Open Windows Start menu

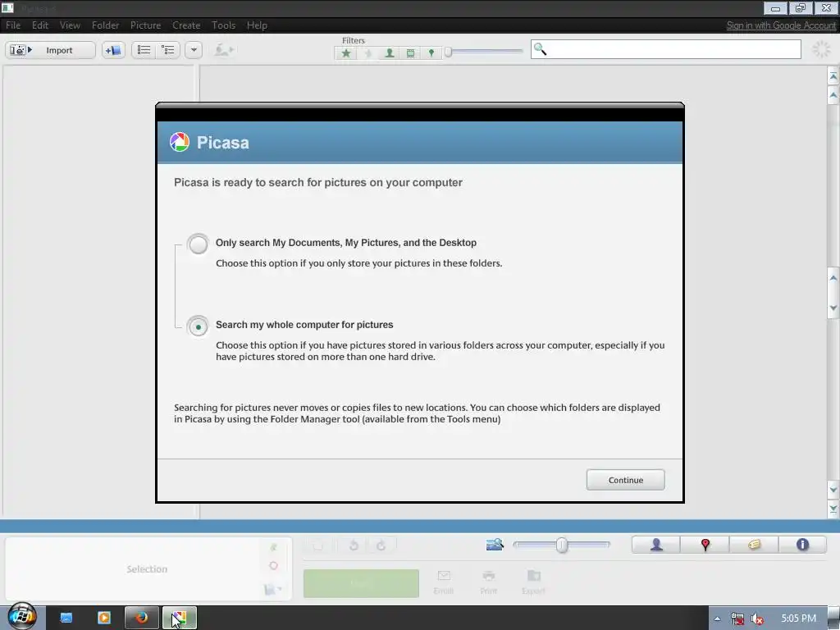click(22, 617)
